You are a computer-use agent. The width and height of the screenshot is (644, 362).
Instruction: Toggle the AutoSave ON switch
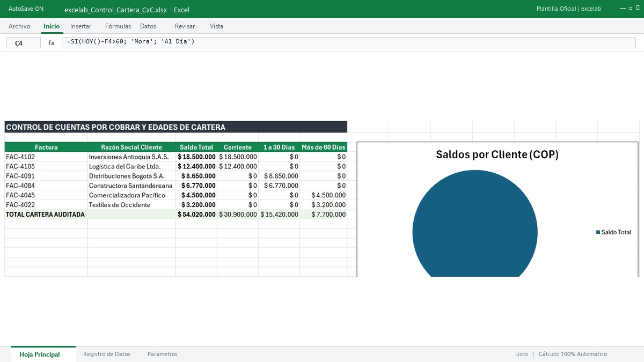tap(26, 9)
